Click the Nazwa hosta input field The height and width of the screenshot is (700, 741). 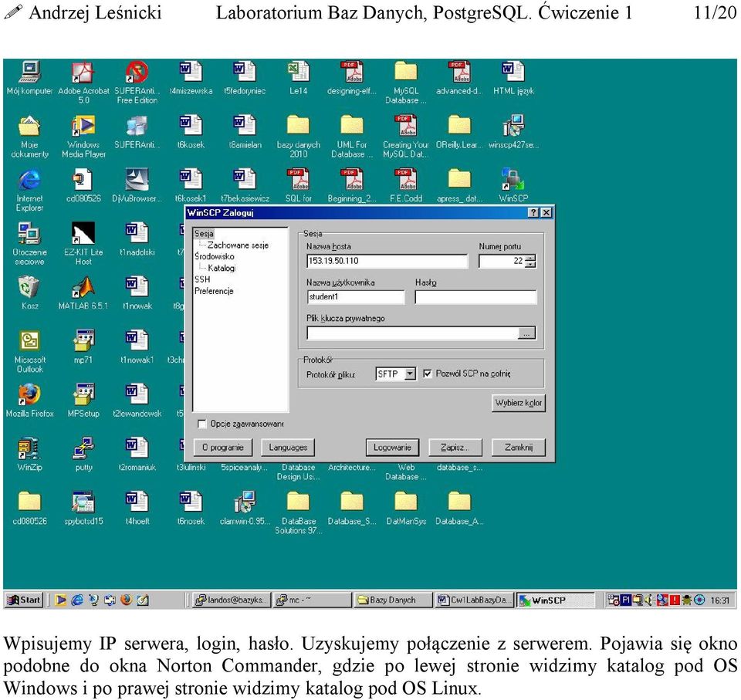click(x=387, y=261)
